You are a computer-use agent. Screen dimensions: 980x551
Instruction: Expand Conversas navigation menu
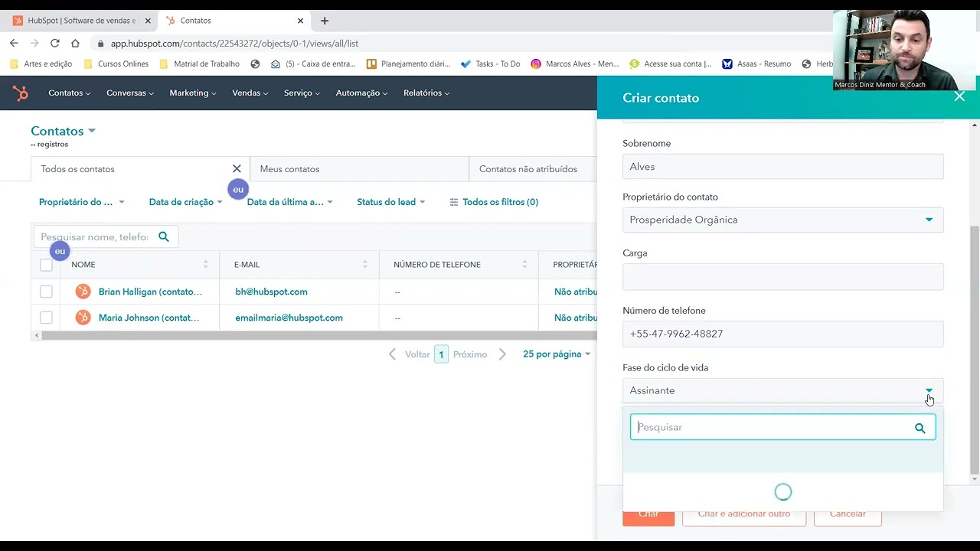click(x=130, y=93)
